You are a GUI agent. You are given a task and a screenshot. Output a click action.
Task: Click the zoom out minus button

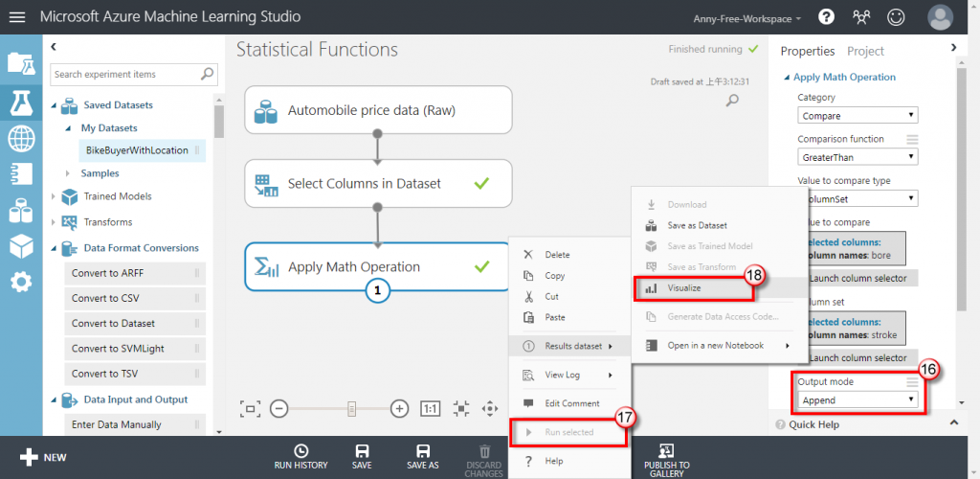(278, 409)
